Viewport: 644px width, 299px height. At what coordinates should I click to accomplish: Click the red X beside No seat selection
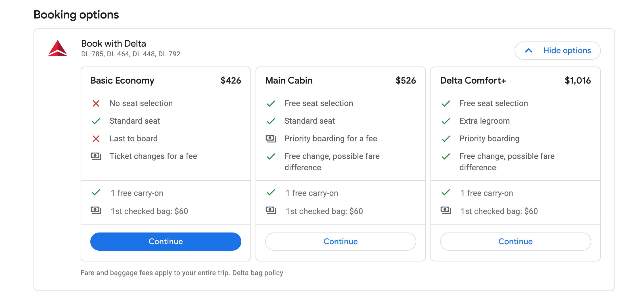pos(96,103)
